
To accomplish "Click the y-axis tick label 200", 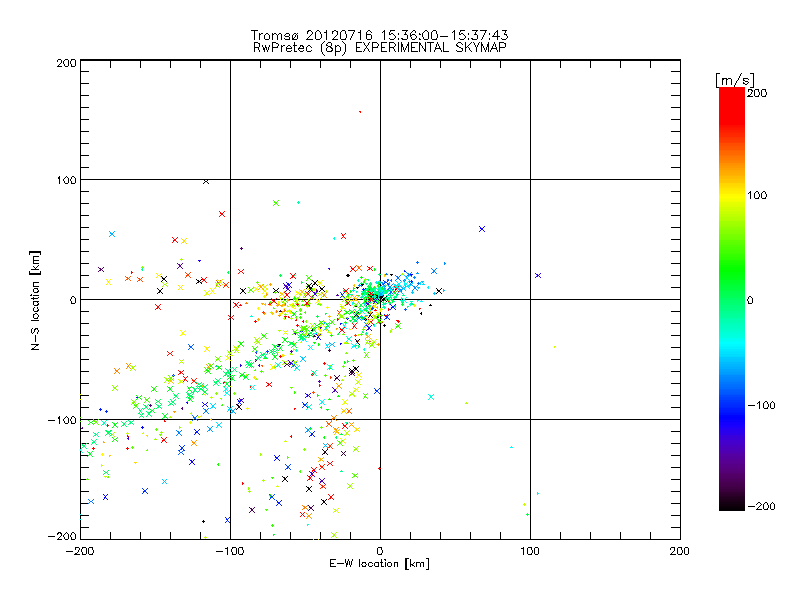I will 66,63.
